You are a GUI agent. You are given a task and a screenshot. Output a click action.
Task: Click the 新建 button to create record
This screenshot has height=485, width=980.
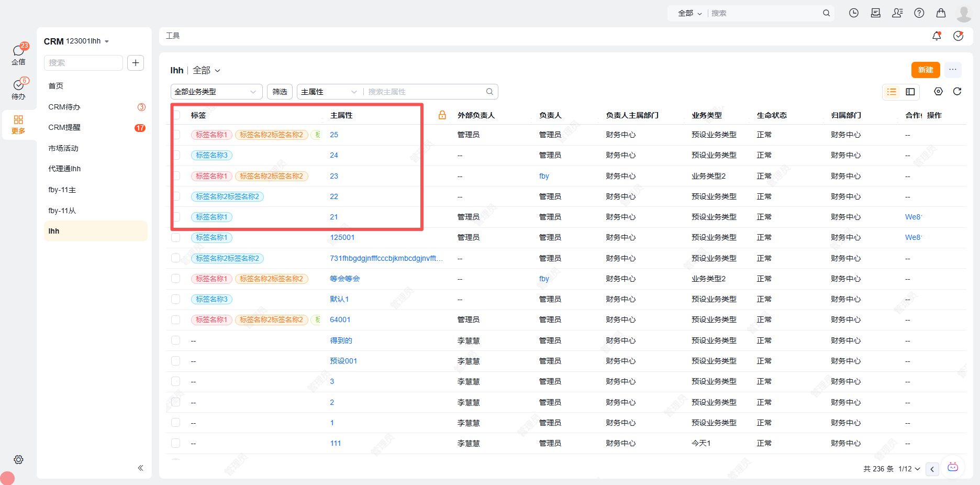point(925,70)
